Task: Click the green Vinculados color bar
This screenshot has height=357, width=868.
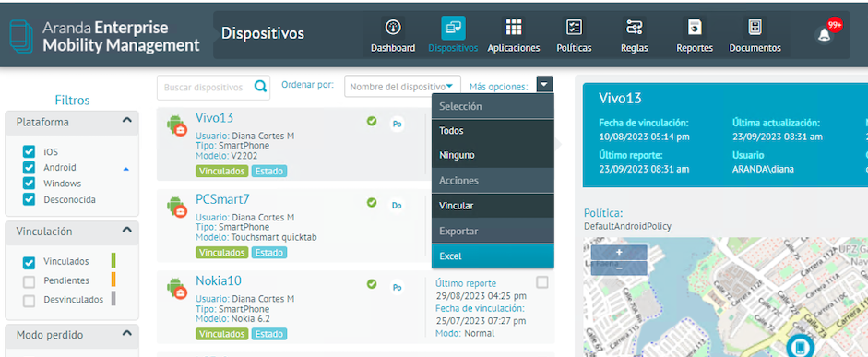Action: (x=113, y=261)
